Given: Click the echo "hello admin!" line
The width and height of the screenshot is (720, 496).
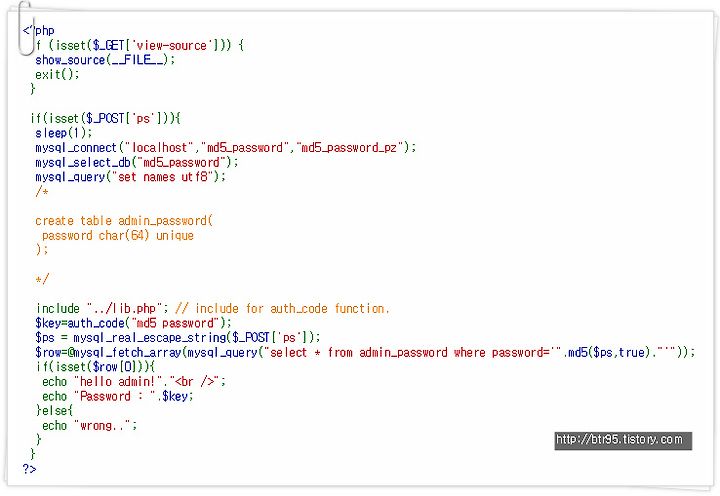Looking at the screenshot, I should [x=134, y=382].
